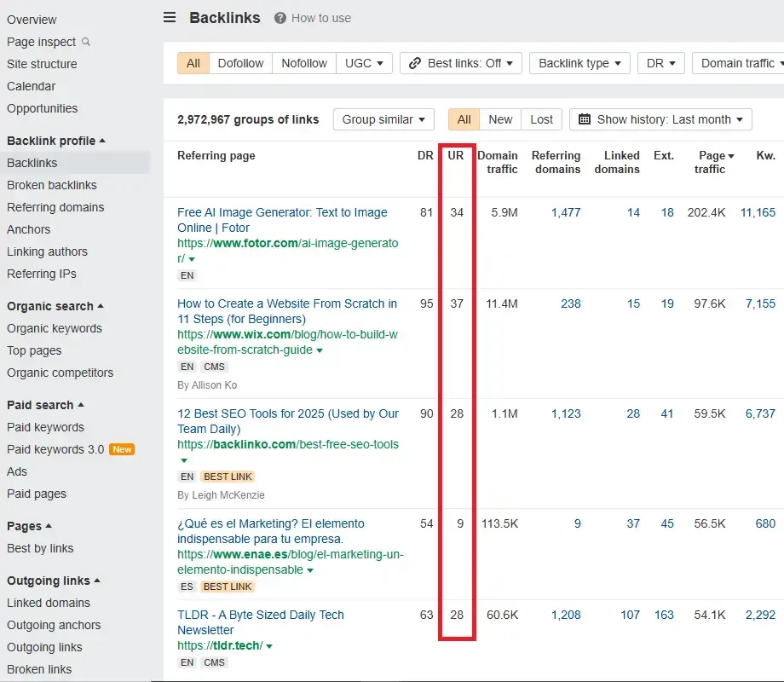Screen dimensions: 784x682
Task: Click the chain link icon in Best links
Action: tap(415, 63)
